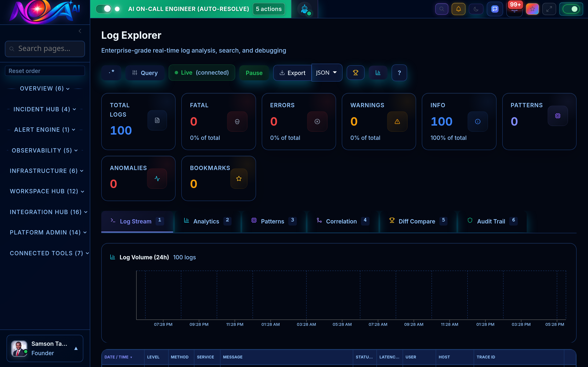588x367 pixels.
Task: Click the Reset order button
Action: [x=45, y=71]
